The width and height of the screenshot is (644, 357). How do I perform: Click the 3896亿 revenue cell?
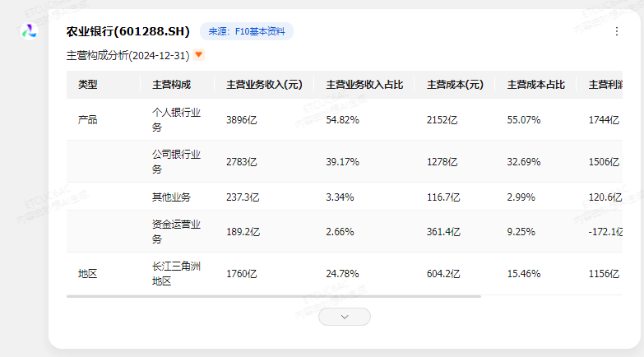[242, 120]
